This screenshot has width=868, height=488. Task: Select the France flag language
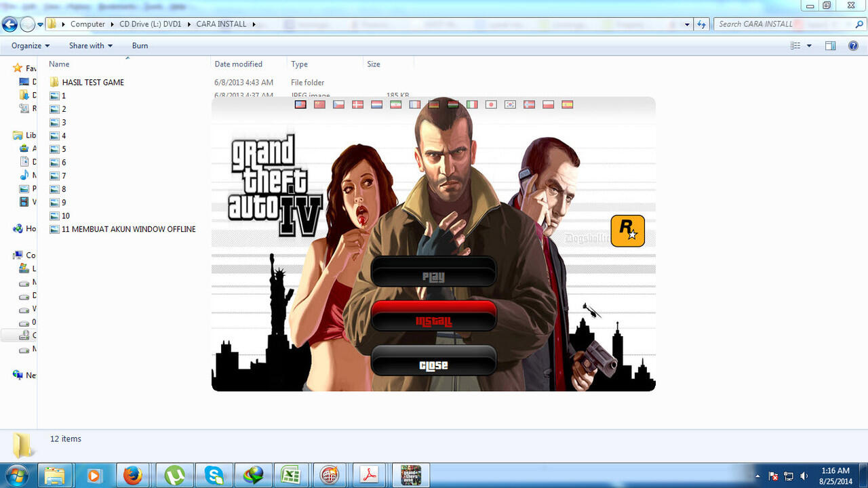(x=414, y=104)
